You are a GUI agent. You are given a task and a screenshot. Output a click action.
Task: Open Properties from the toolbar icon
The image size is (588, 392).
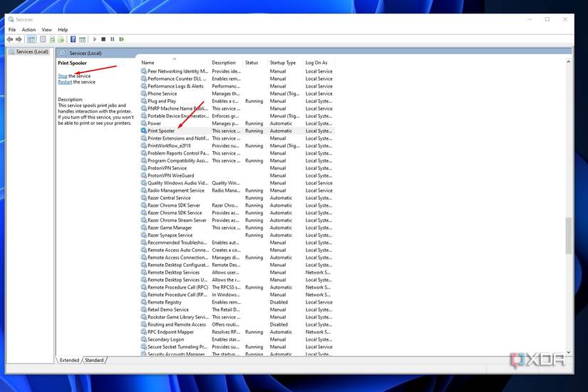coord(43,39)
